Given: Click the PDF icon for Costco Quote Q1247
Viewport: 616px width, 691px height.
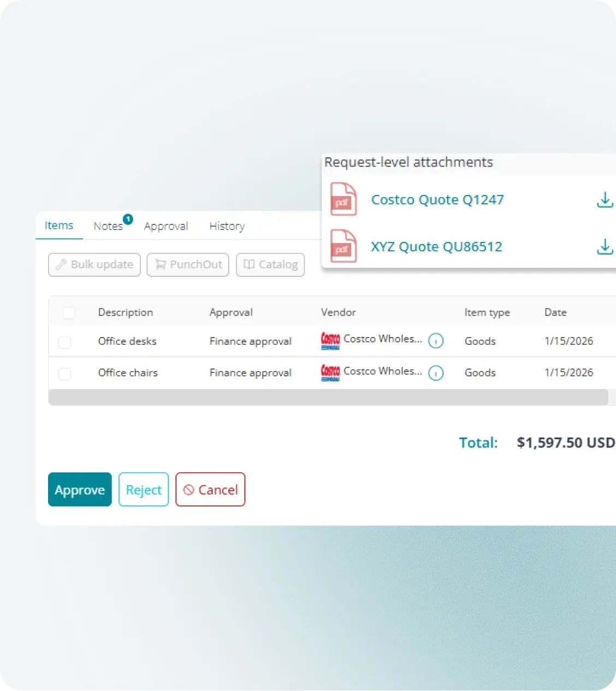Looking at the screenshot, I should 343,199.
